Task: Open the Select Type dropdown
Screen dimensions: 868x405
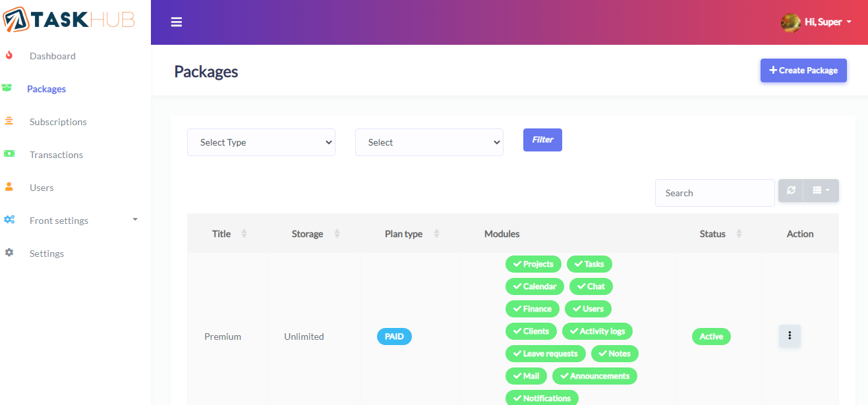Action: (261, 142)
